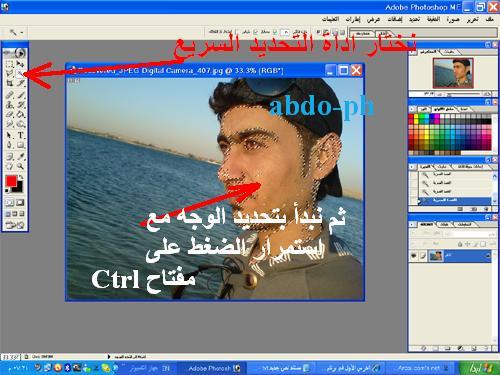Toggle lock transparent pixels in Layers panel
The width and height of the screenshot is (500, 375).
coord(483,244)
